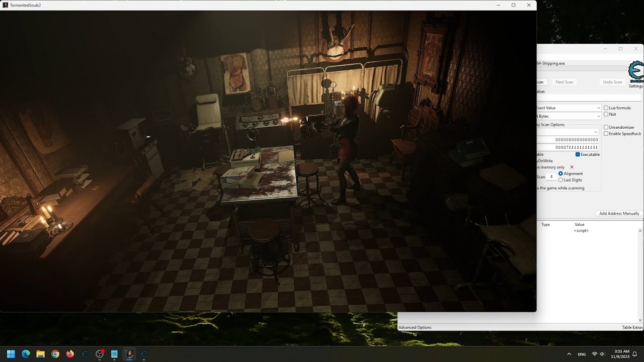Open Advanced Options in Cheat Engine
This screenshot has height=362, width=644.
415,327
